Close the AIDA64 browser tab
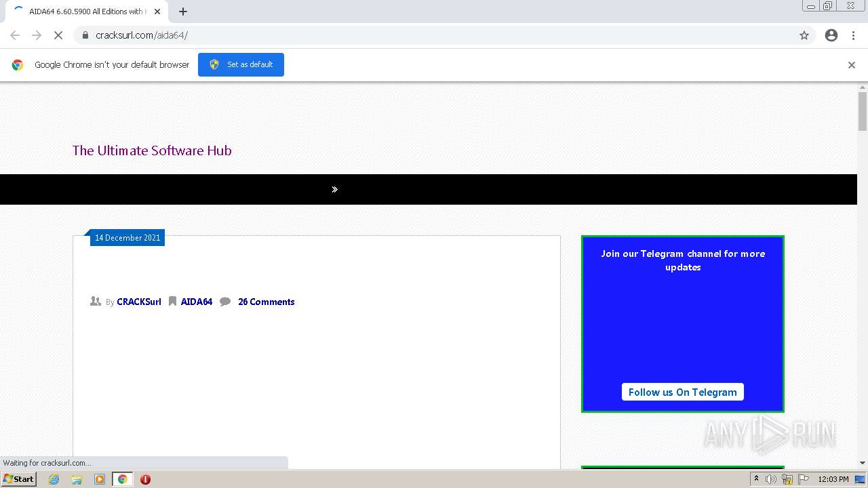Viewport: 868px width, 488px height. 157,12
